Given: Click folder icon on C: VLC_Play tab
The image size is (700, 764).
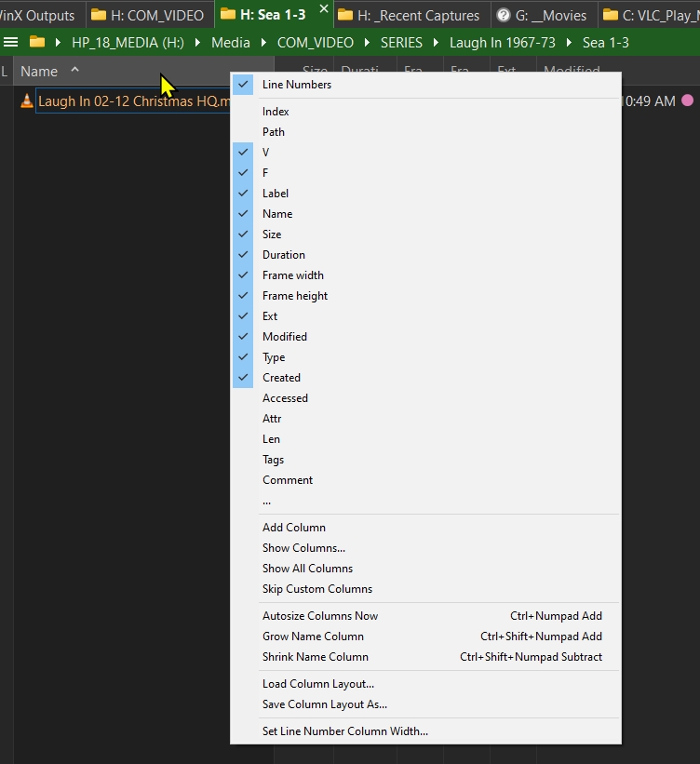Looking at the screenshot, I should pos(611,15).
